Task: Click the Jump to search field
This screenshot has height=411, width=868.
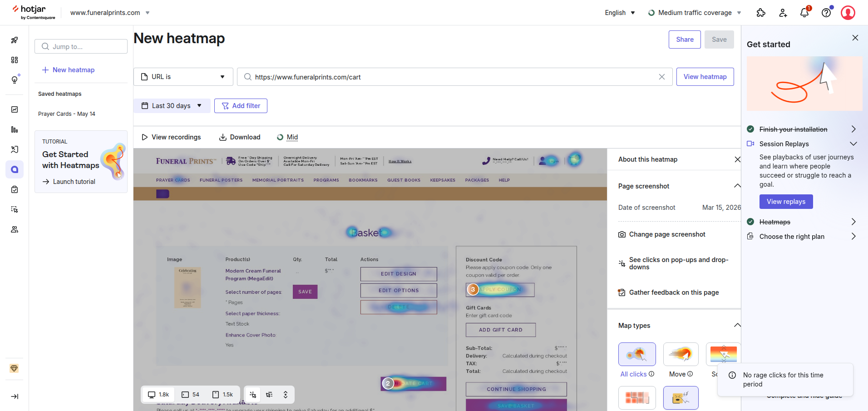Action: pos(81,46)
